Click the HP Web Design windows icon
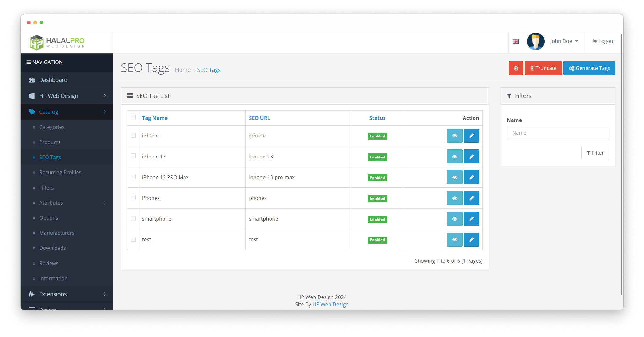644x337 pixels. coord(31,96)
